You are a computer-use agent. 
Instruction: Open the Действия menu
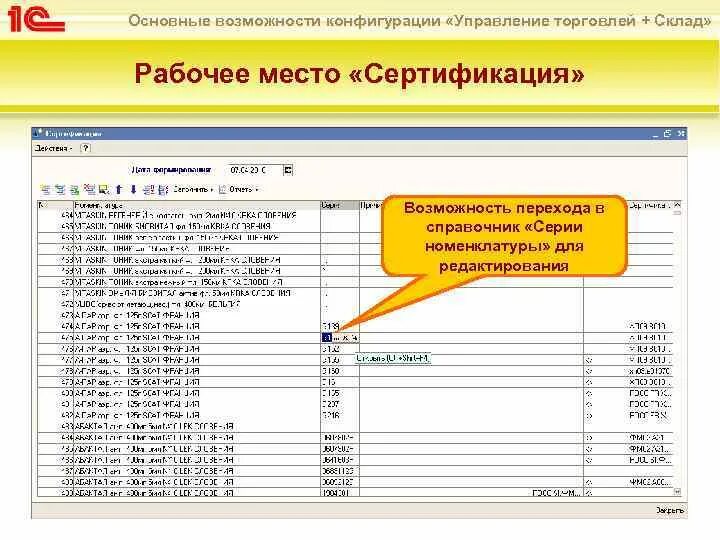pyautogui.click(x=53, y=148)
